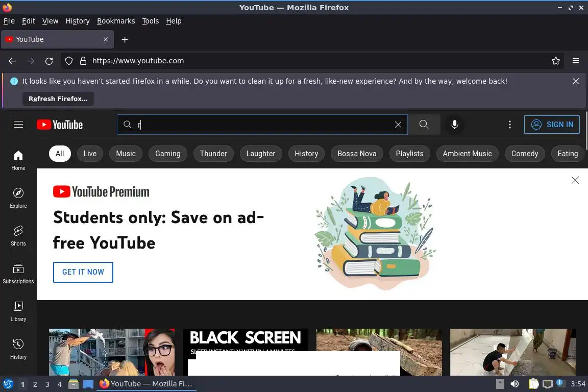The image size is (588, 392).
Task: Go to Home in the sidebar
Action: click(x=18, y=160)
